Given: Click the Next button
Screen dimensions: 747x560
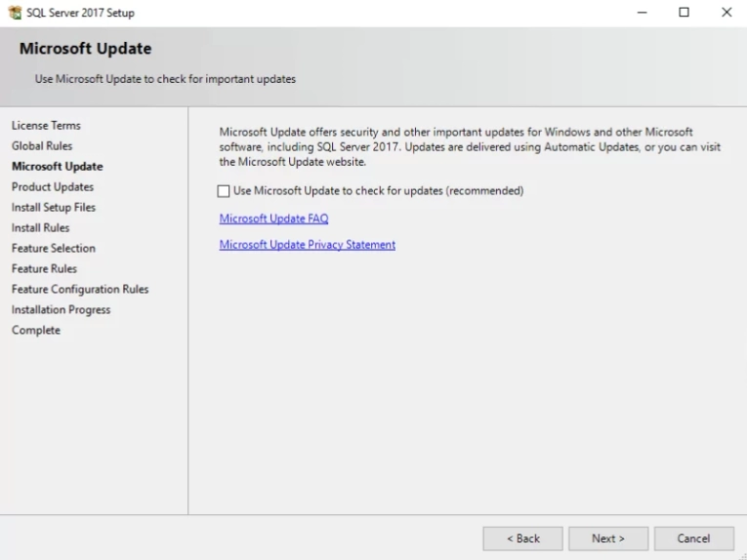Looking at the screenshot, I should point(607,539).
